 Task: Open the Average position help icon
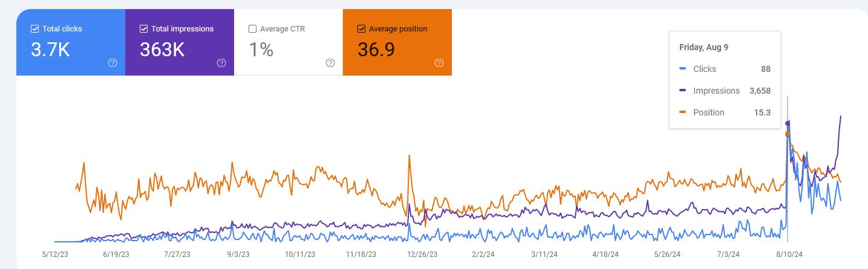(x=439, y=63)
